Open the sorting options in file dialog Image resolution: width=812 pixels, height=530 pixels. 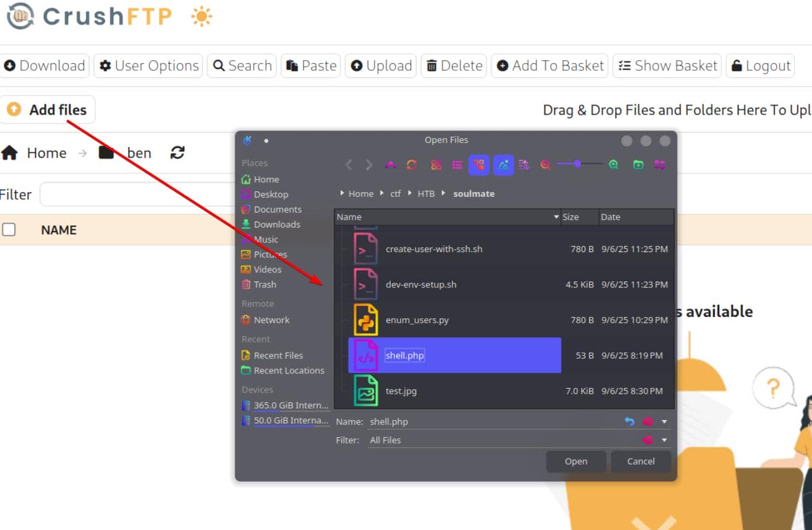(x=524, y=164)
